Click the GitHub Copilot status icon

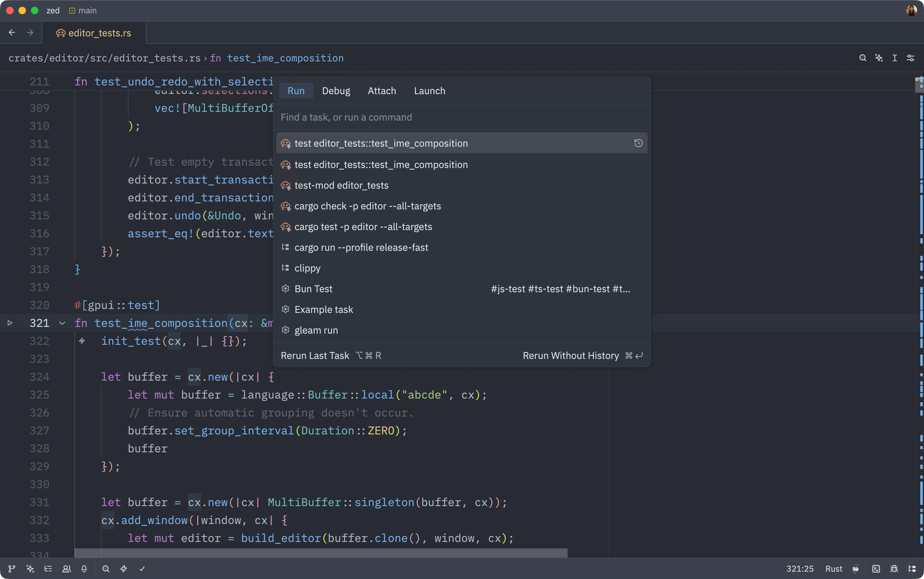pos(856,569)
